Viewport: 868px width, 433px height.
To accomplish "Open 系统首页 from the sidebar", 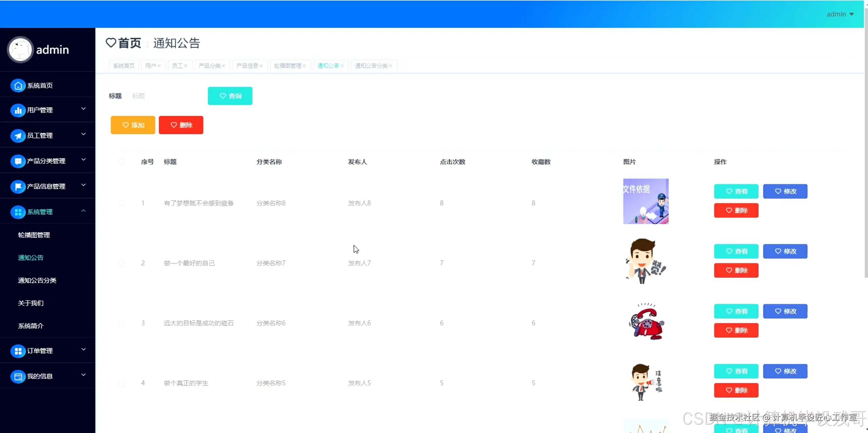I will (40, 86).
